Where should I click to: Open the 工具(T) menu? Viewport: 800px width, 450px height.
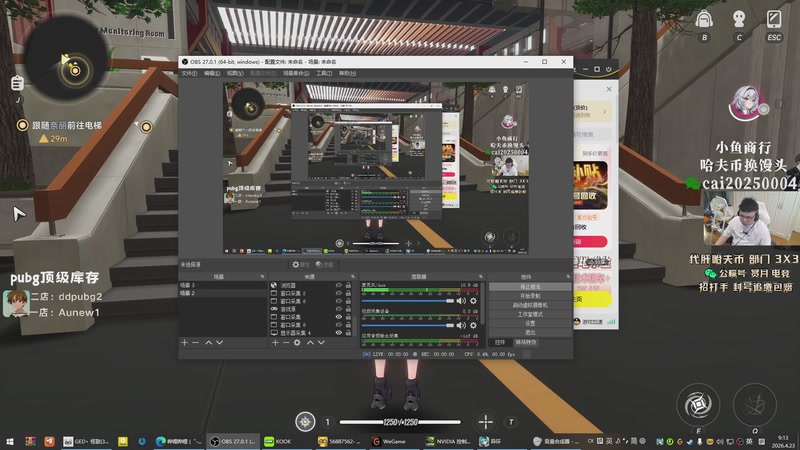click(x=323, y=73)
